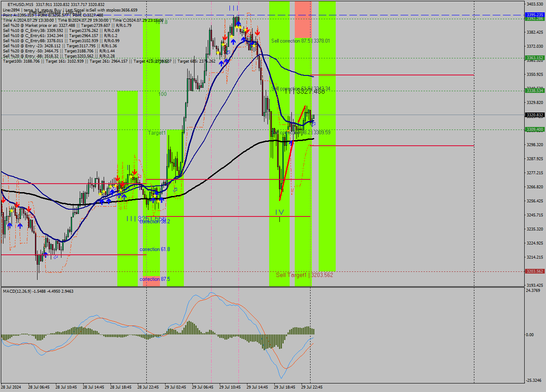Select the 'Sell Target1 | 3203.562' label
Screen dimensions: 546x392
tap(304, 275)
